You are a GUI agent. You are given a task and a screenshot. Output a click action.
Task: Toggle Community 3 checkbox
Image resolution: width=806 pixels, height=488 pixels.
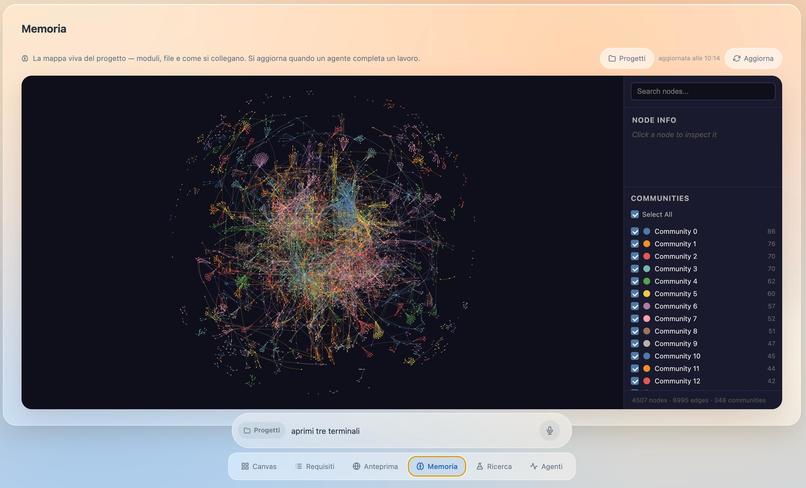(635, 269)
